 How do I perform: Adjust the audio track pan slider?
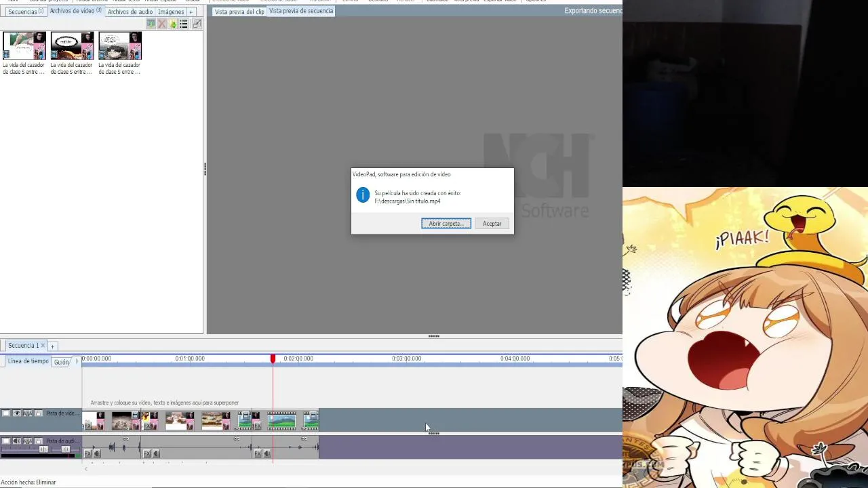(66, 449)
